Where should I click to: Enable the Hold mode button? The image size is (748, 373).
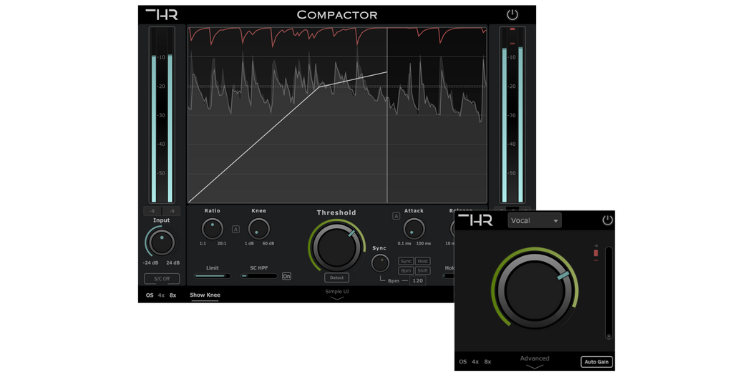tap(423, 261)
